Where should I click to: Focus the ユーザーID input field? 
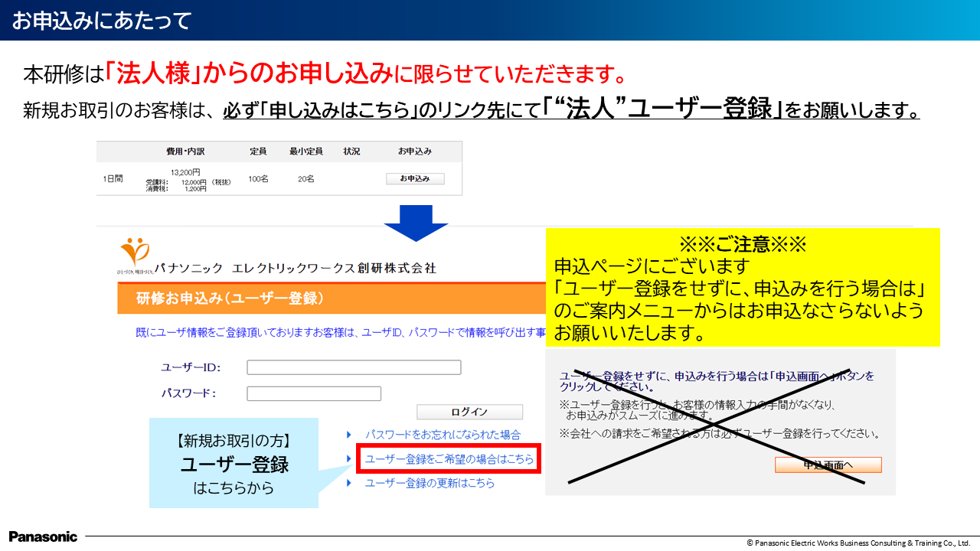click(354, 367)
